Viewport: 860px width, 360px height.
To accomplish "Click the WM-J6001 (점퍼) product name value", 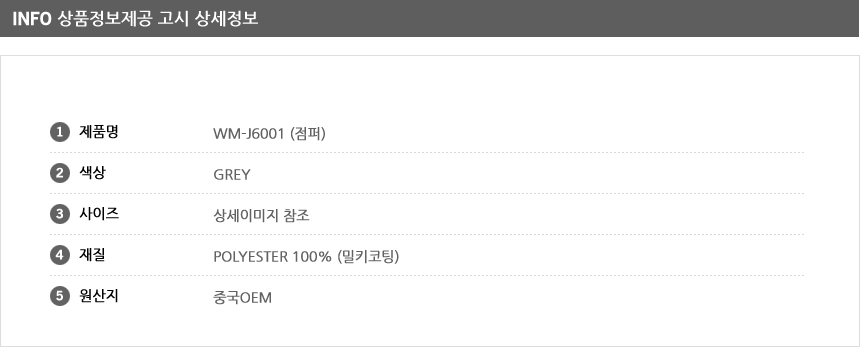I will pos(269,133).
